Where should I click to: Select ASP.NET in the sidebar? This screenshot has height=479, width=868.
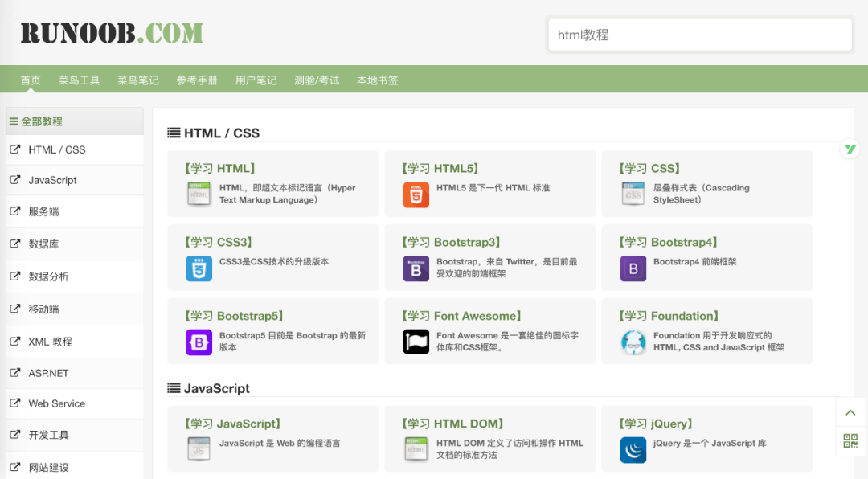point(74,373)
